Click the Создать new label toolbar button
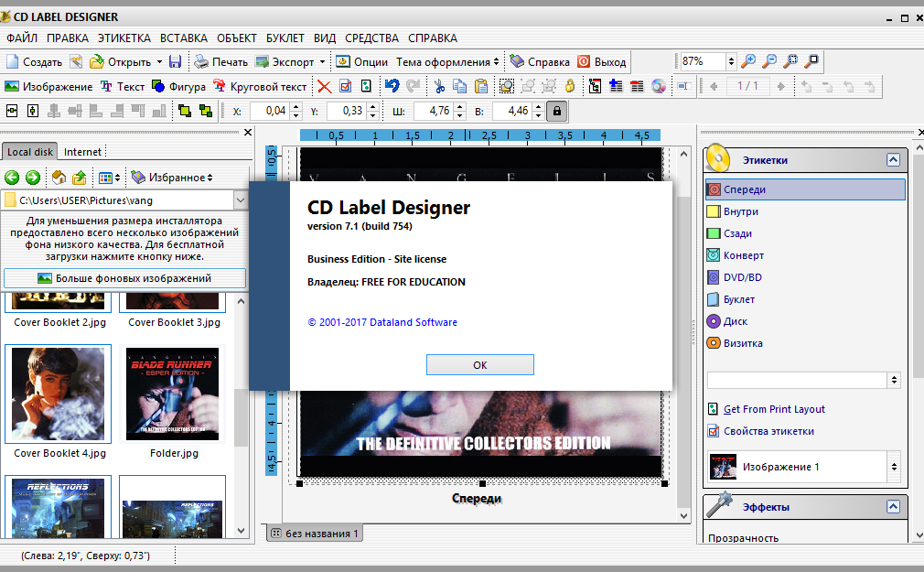This screenshot has height=572, width=924. 34,62
